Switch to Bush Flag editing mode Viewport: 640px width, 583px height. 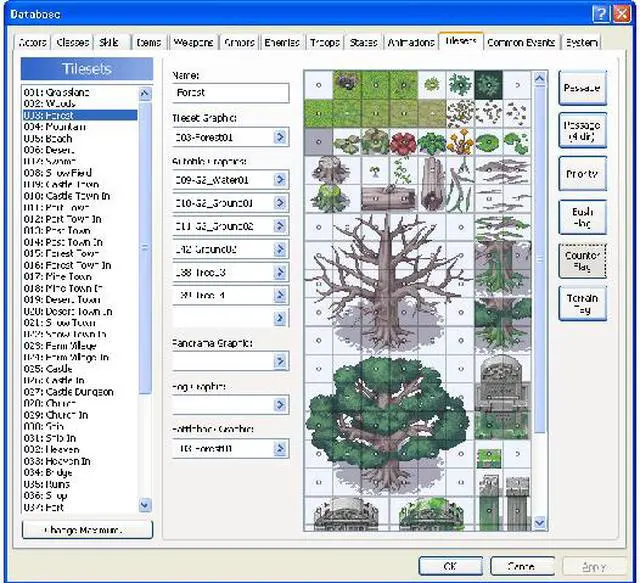click(582, 216)
